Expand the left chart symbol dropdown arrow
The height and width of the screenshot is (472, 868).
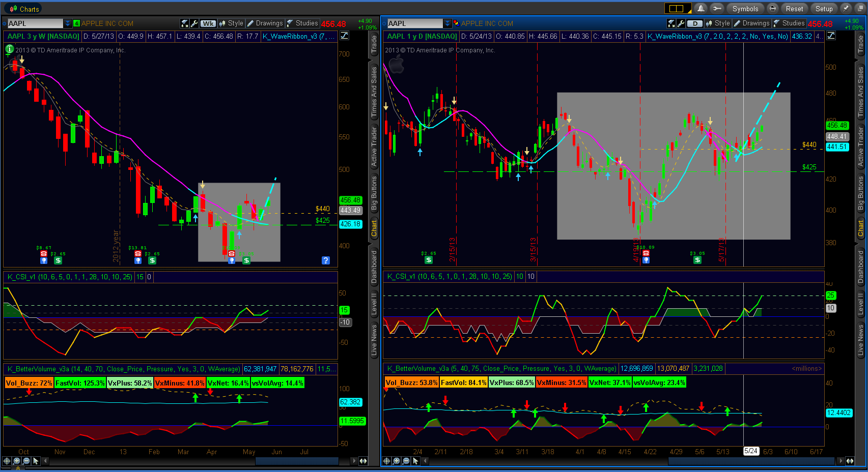coord(68,23)
